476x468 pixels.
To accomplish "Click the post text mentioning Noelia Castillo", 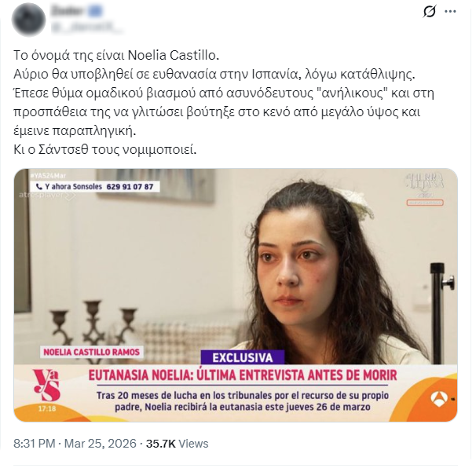I will point(116,55).
